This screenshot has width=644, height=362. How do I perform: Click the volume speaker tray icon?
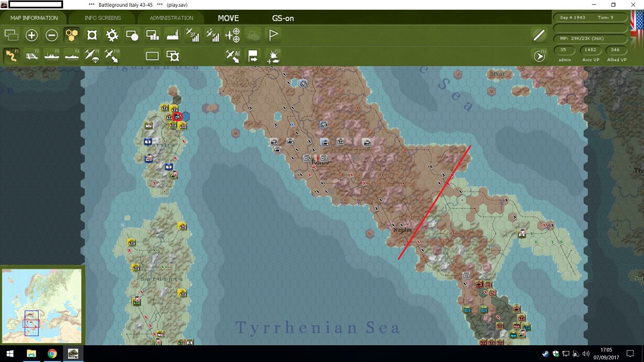(586, 354)
